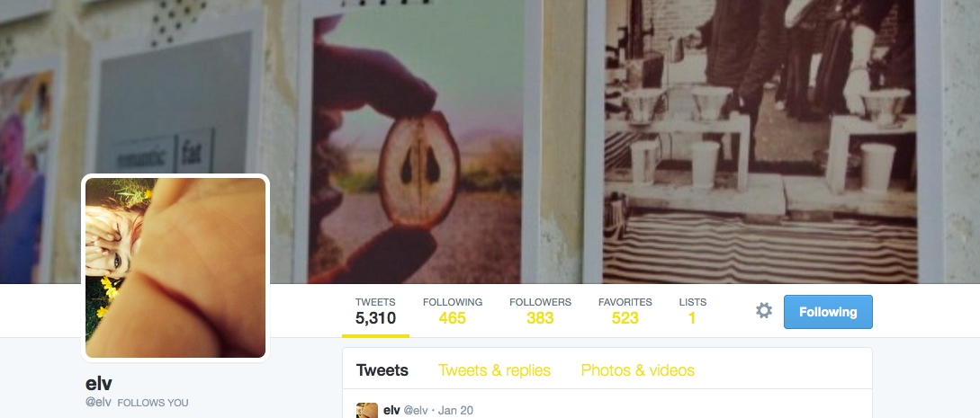This screenshot has width=980, height=418.
Task: Switch to Photos & videos tab
Action: click(637, 370)
